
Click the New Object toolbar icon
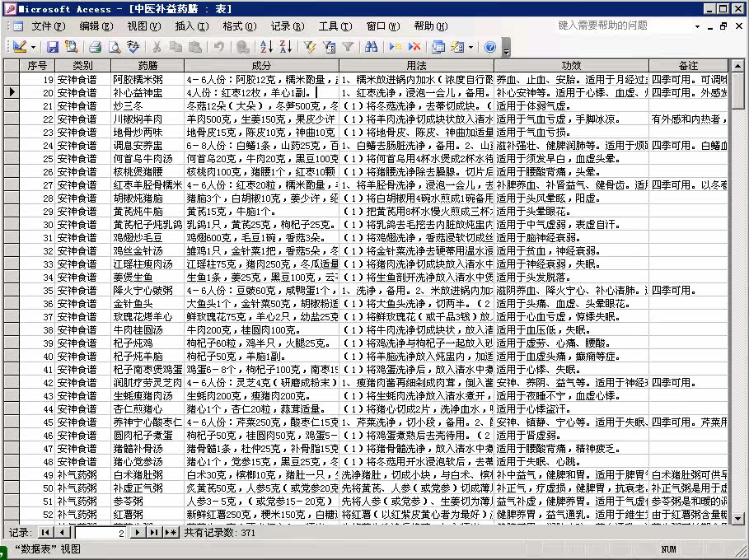click(457, 47)
